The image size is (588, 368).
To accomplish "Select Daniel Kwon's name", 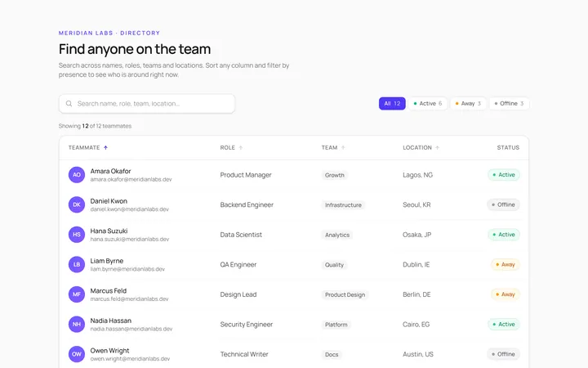I will (x=109, y=201).
